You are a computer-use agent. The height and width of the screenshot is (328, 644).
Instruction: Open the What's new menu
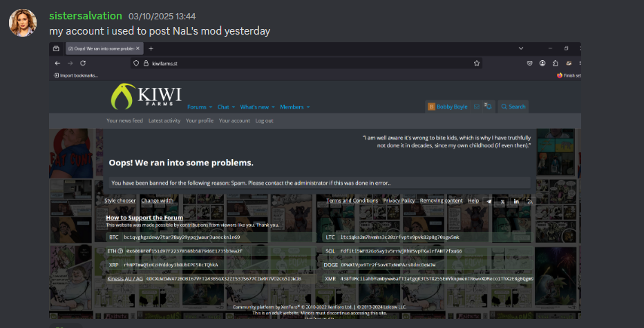[254, 107]
